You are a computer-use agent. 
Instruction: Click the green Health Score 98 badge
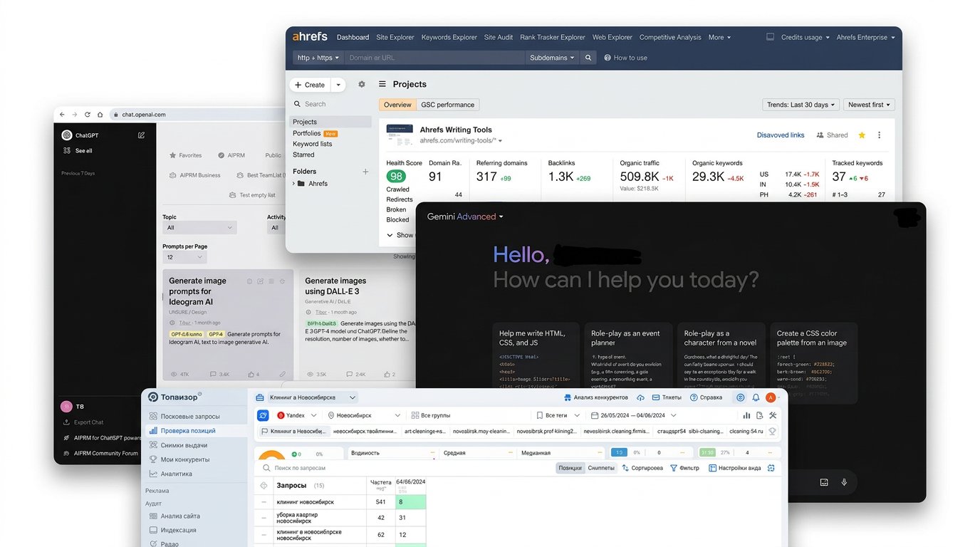tap(396, 177)
